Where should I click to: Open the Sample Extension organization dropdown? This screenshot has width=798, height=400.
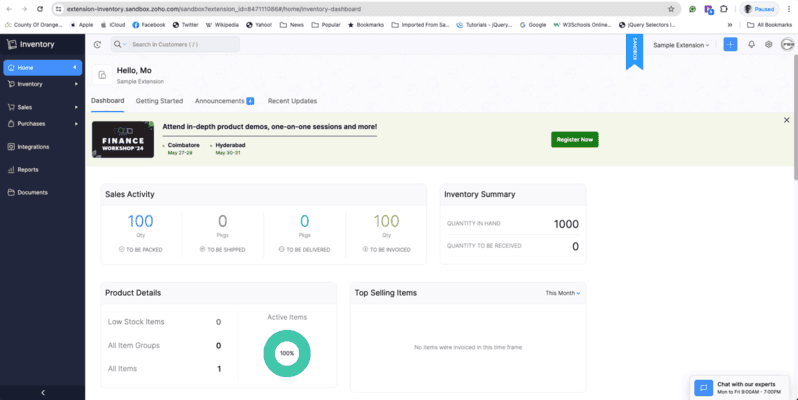point(681,45)
